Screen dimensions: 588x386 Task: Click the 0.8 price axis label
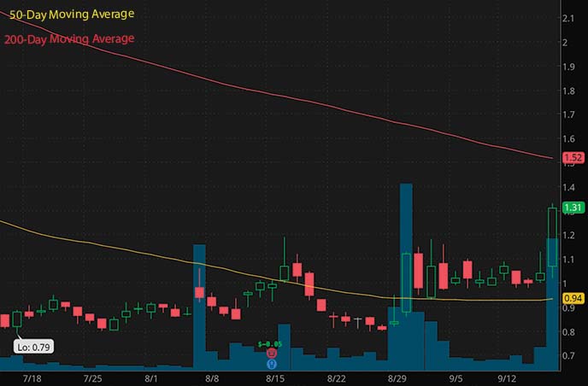(568, 331)
